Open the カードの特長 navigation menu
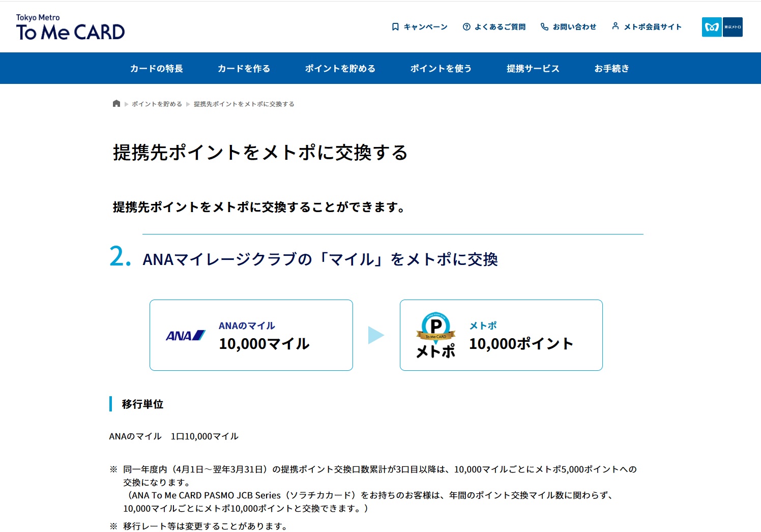761x532 pixels. 157,68
